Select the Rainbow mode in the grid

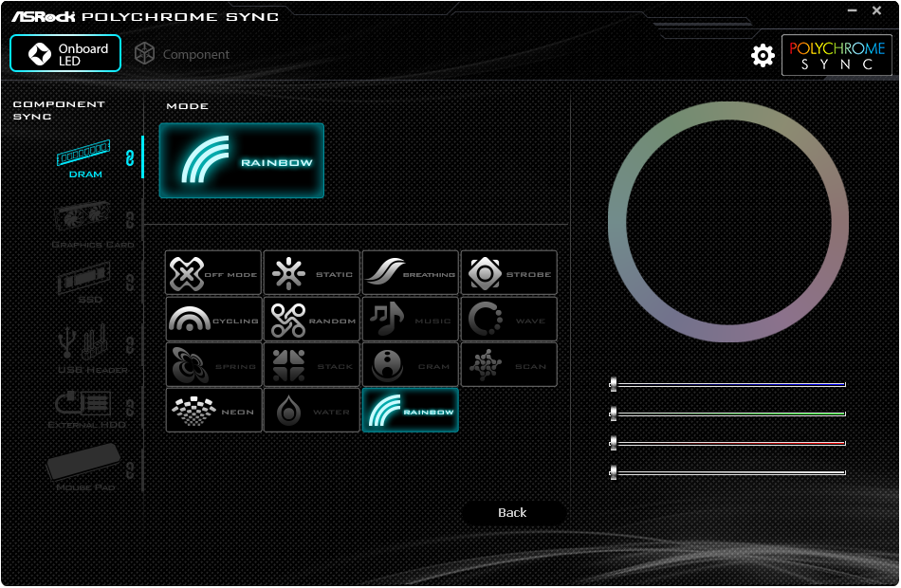pyautogui.click(x=411, y=411)
